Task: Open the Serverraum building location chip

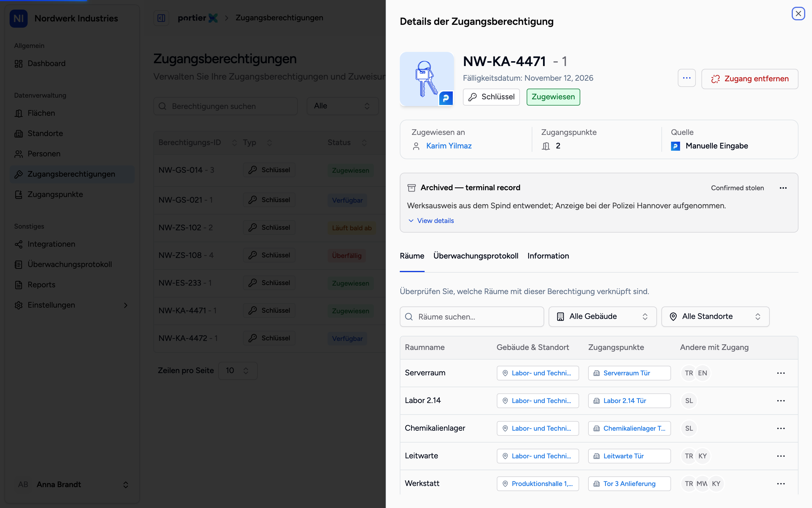Action: pyautogui.click(x=538, y=373)
